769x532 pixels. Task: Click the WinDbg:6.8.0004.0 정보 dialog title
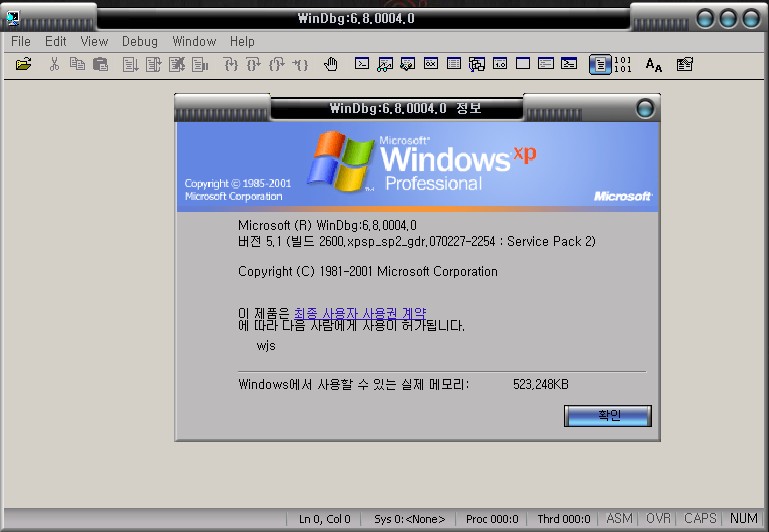(405, 108)
